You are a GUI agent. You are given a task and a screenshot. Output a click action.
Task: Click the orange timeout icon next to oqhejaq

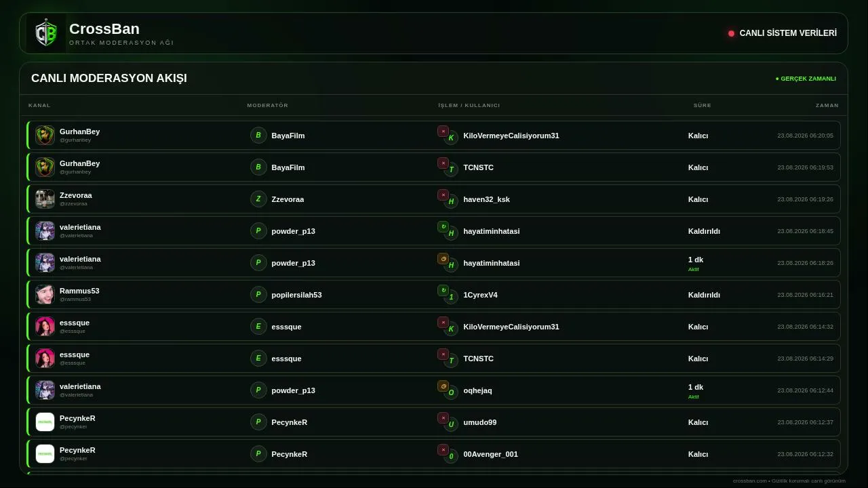(443, 386)
